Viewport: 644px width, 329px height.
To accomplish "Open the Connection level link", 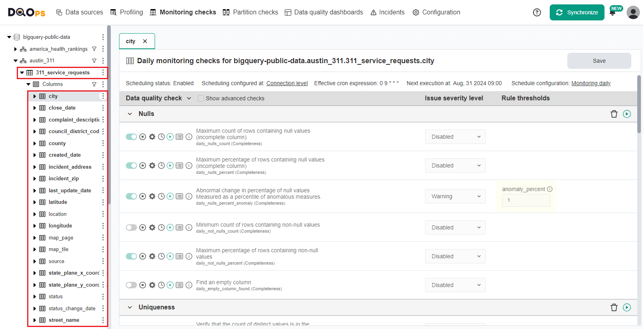I will click(287, 83).
